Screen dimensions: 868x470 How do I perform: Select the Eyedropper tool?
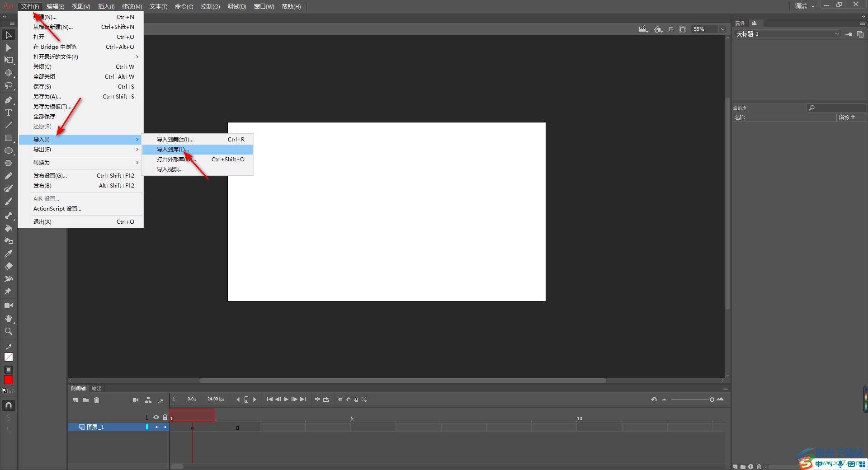[9, 254]
